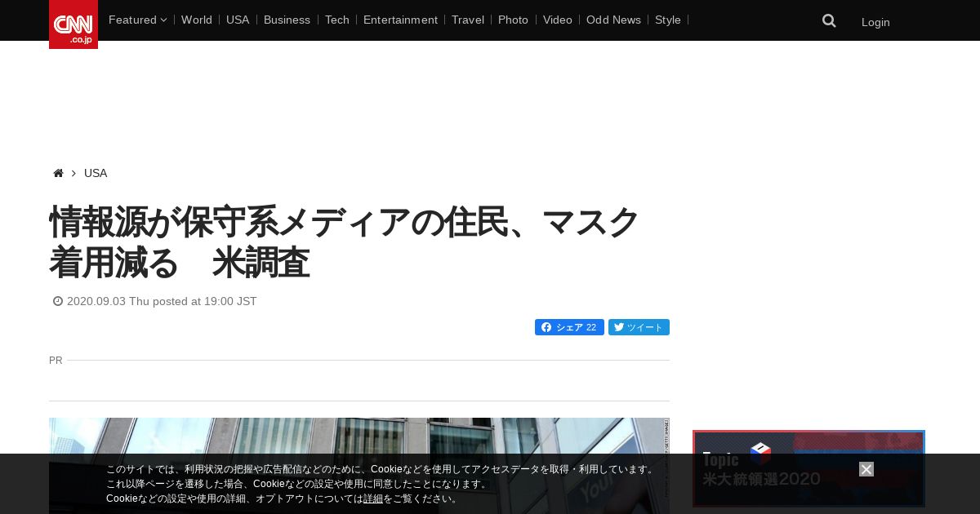Image resolution: width=980 pixels, height=514 pixels.
Task: Open the Odd News section
Action: (x=613, y=20)
